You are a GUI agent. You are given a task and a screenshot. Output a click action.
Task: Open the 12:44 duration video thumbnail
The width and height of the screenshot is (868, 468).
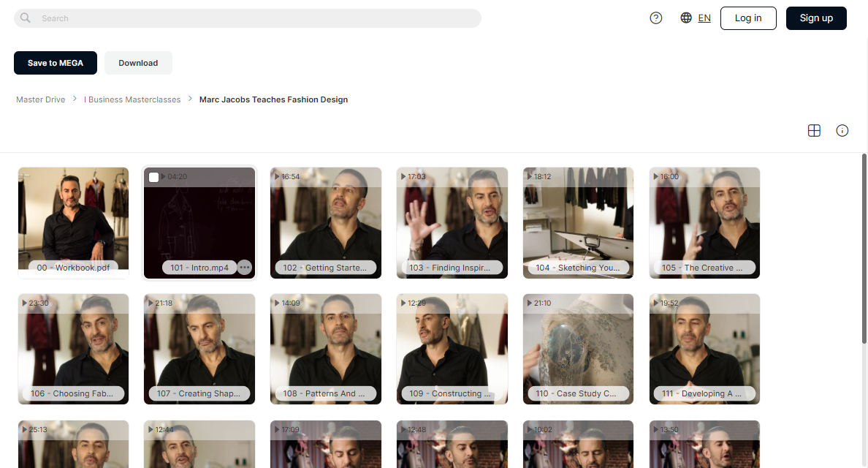pos(199,444)
